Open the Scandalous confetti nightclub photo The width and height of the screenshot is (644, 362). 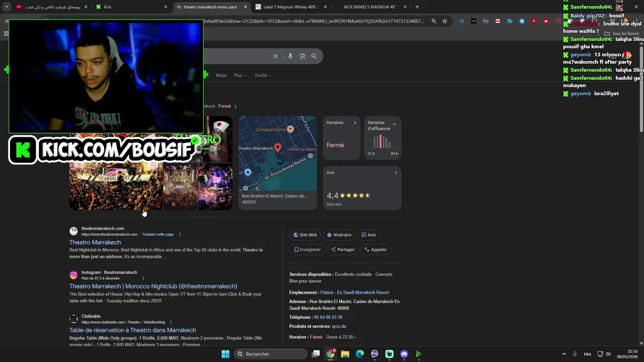(x=116, y=185)
